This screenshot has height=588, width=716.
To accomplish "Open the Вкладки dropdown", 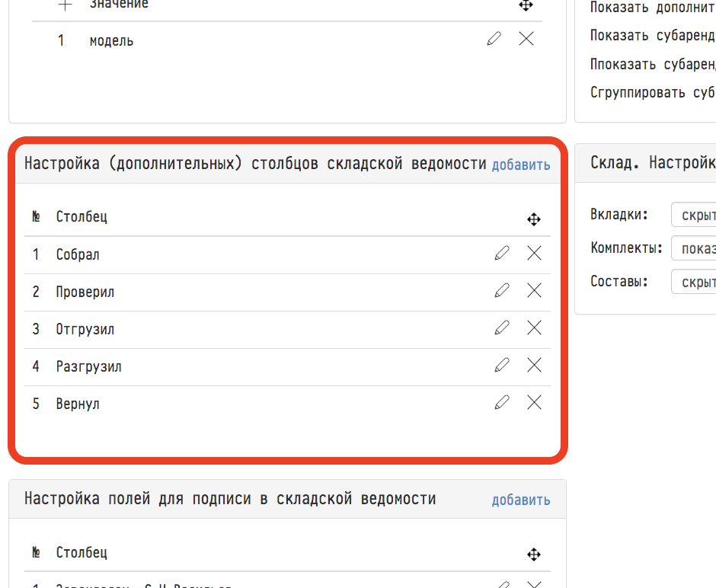I will tap(693, 216).
